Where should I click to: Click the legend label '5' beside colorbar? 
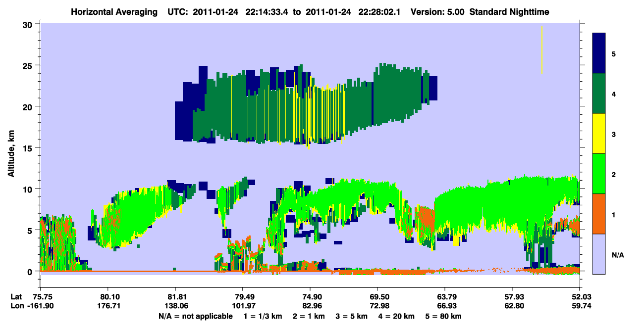click(613, 53)
